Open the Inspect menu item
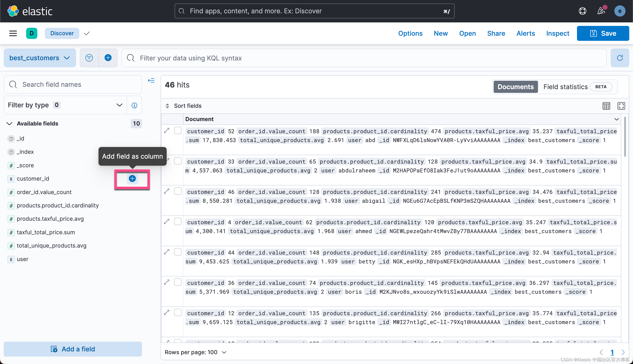Screen dimensions: 633x364 pyautogui.click(x=558, y=33)
